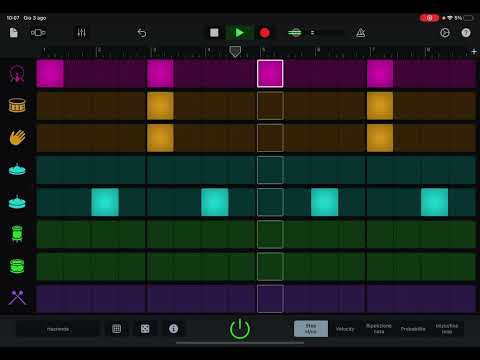Tap the Wi-Fi indicator in the status bar
This screenshot has height=360, width=480.
click(x=450, y=18)
